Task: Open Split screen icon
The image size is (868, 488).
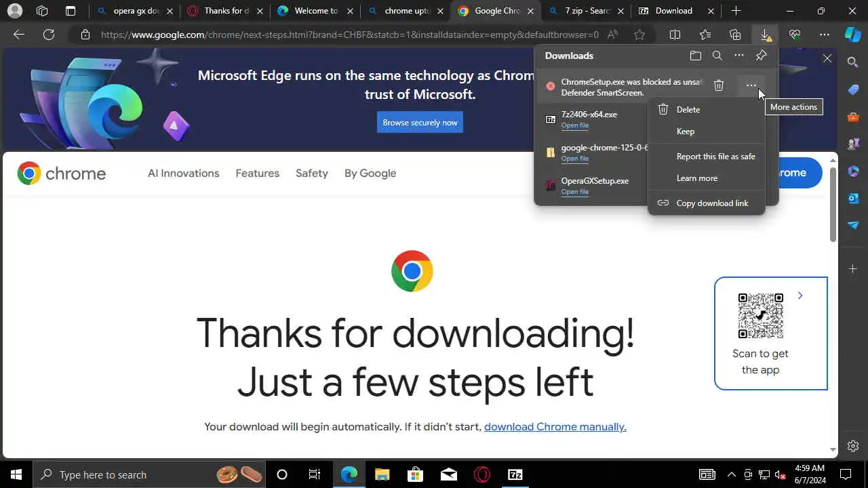Action: pos(675,35)
